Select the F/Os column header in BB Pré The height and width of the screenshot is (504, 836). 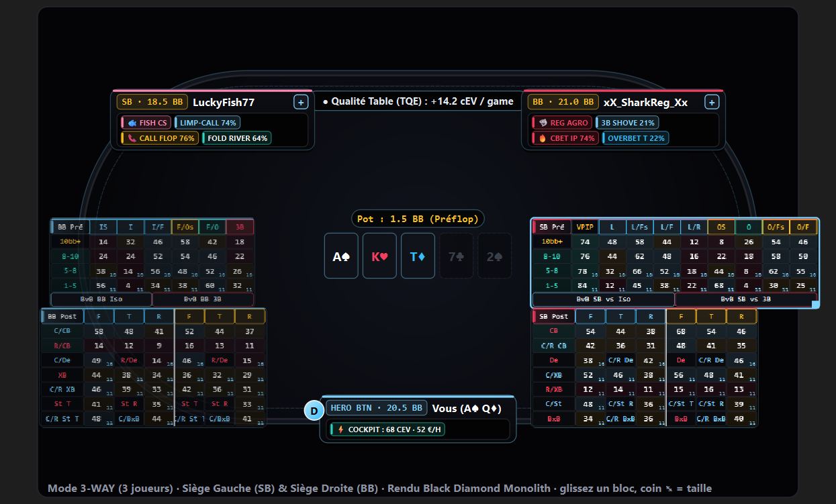coord(185,227)
